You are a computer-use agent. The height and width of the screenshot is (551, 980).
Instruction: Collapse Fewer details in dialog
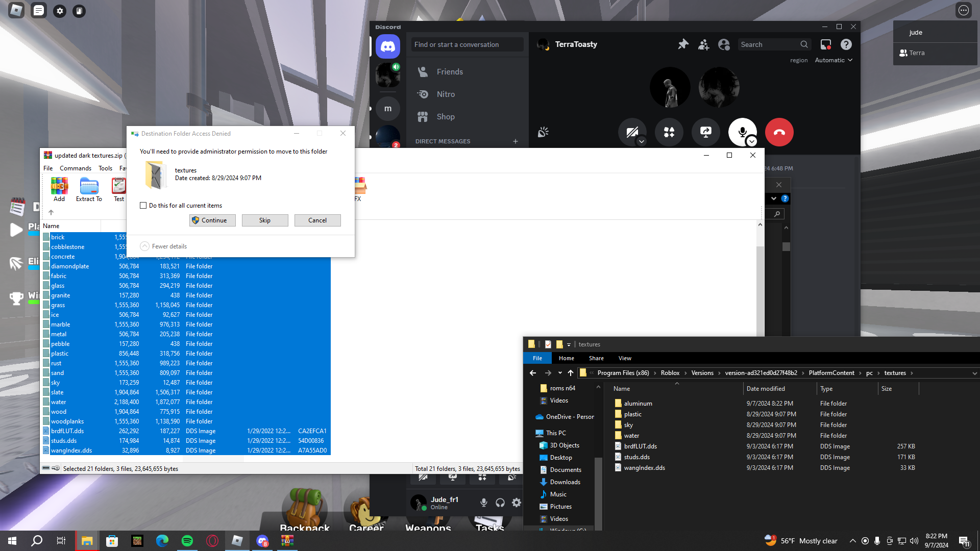(x=145, y=246)
